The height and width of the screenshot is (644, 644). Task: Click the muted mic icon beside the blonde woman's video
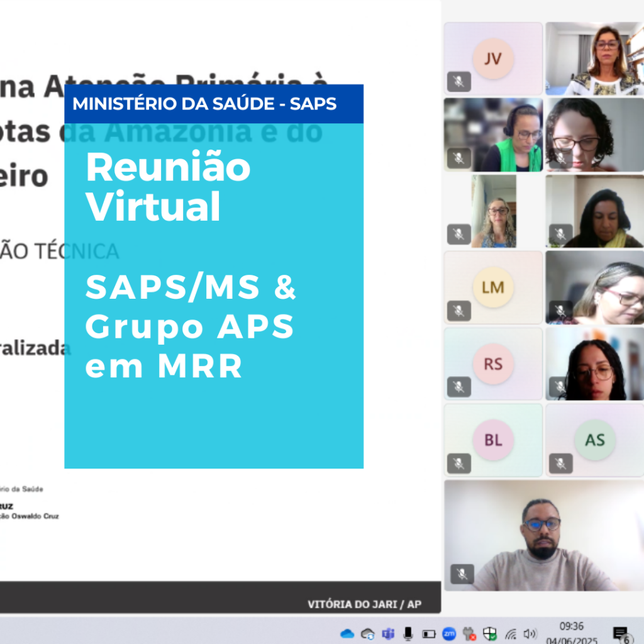[x=458, y=234]
